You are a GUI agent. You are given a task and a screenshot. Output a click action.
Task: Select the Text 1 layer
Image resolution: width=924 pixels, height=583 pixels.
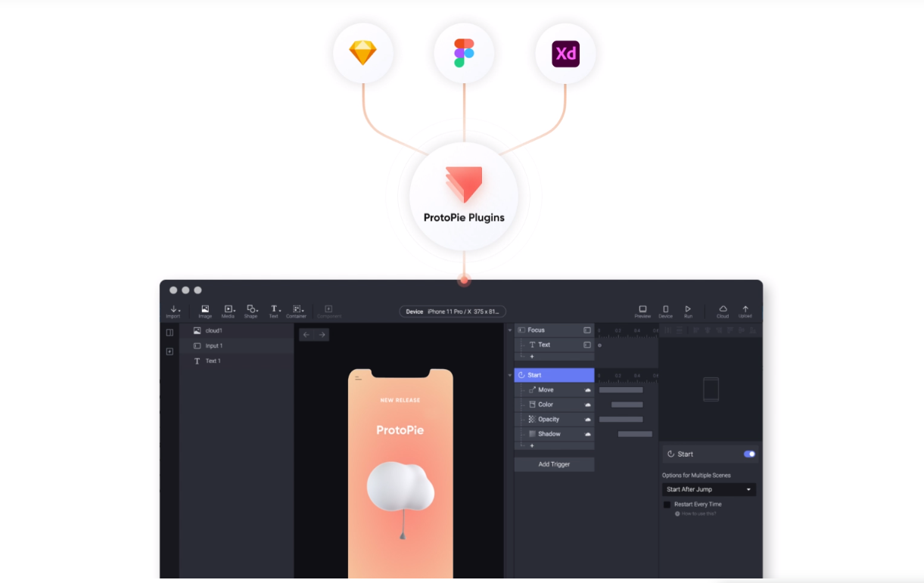[x=236, y=361]
